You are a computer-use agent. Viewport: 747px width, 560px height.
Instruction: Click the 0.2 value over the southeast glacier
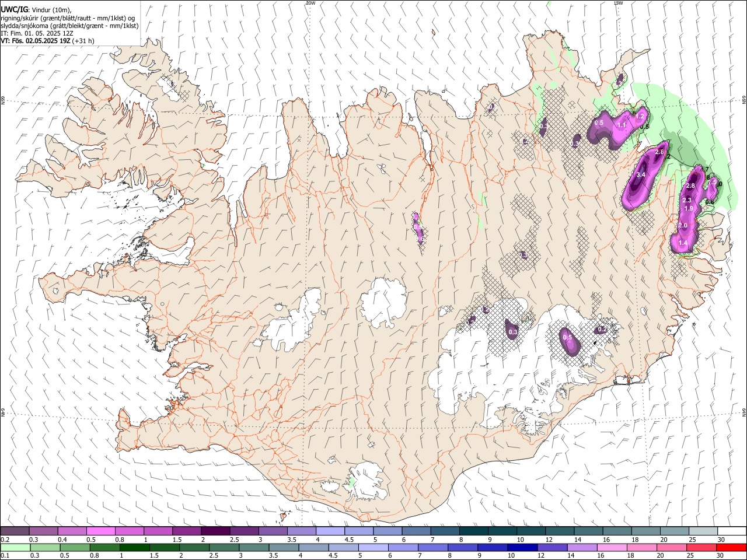602,330
